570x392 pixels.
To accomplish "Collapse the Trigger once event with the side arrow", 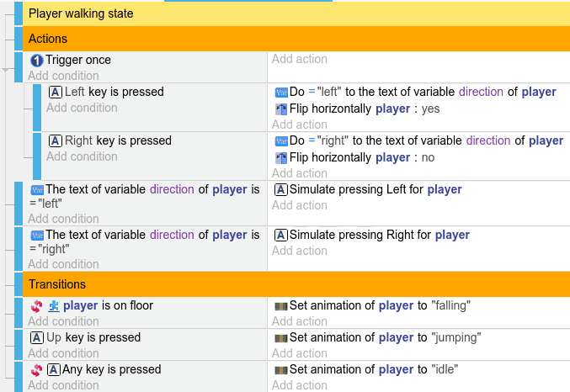I will point(6,69).
